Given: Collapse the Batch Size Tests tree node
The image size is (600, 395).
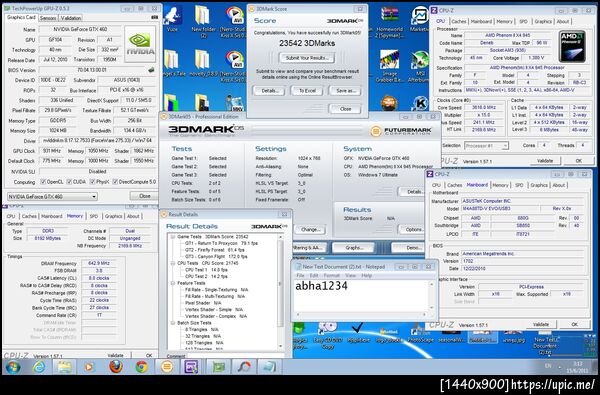Looking at the screenshot, I should (x=173, y=323).
